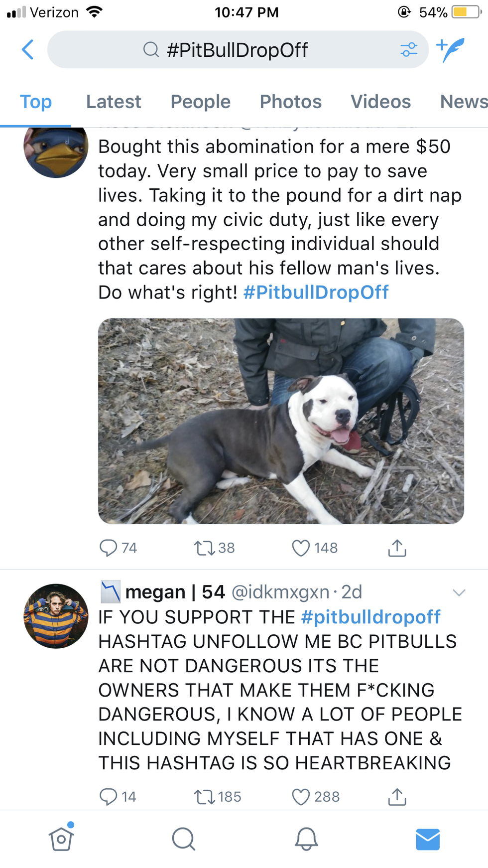
Task: Switch to the Latest tab
Action: pos(114,102)
